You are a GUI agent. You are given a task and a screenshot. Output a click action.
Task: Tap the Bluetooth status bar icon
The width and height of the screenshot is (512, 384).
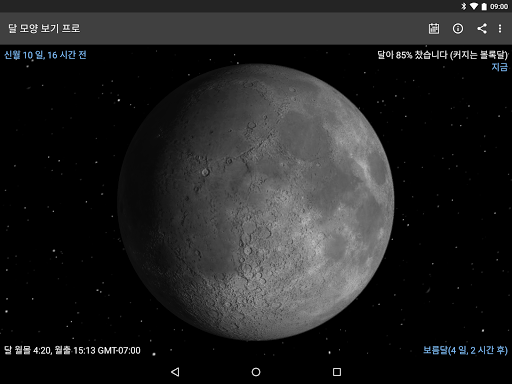(x=464, y=6)
